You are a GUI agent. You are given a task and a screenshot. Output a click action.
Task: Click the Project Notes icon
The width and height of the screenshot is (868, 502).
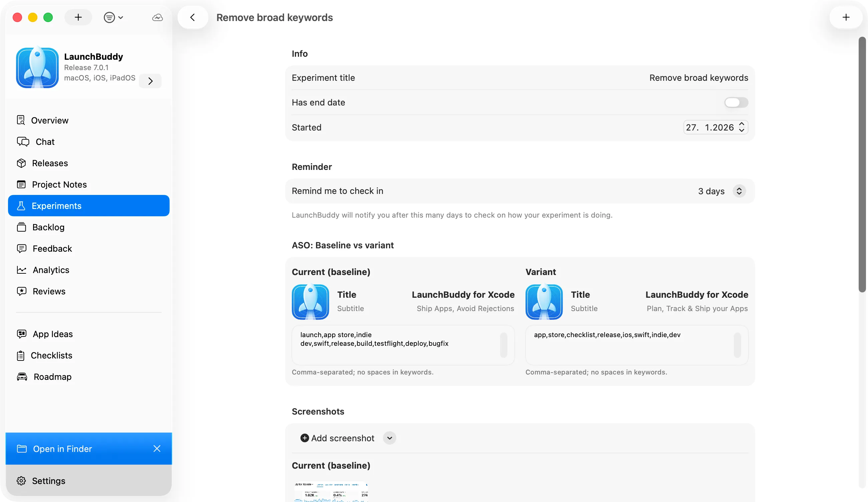pyautogui.click(x=21, y=184)
